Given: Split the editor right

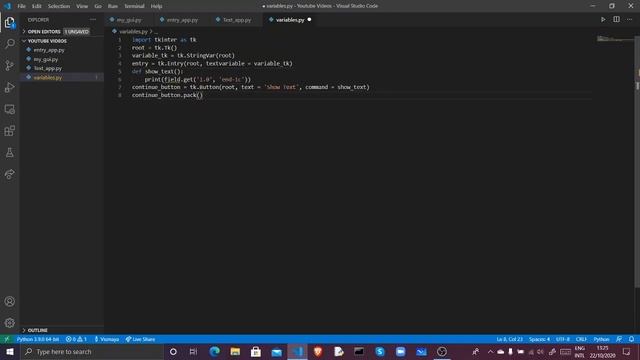Looking at the screenshot, I should [616, 20].
